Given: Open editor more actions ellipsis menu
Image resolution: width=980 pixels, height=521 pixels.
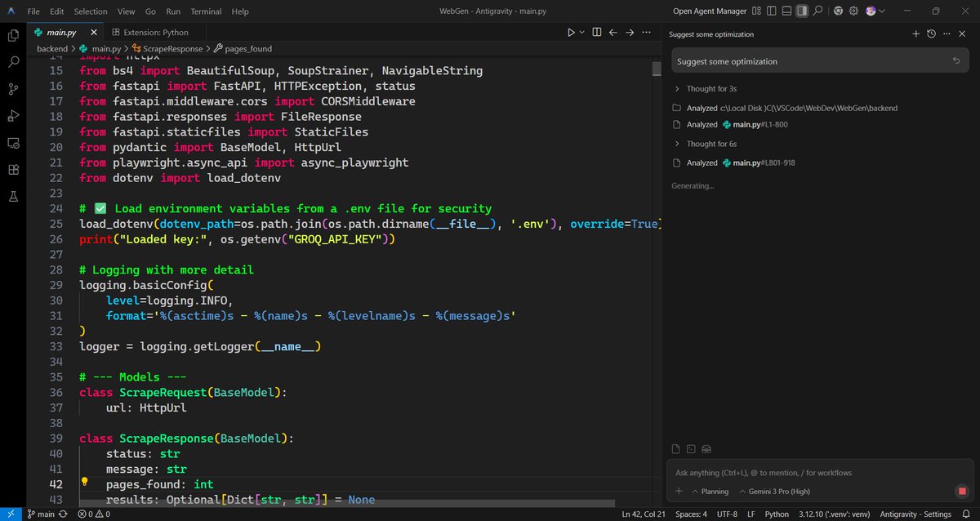Looking at the screenshot, I should pyautogui.click(x=646, y=33).
